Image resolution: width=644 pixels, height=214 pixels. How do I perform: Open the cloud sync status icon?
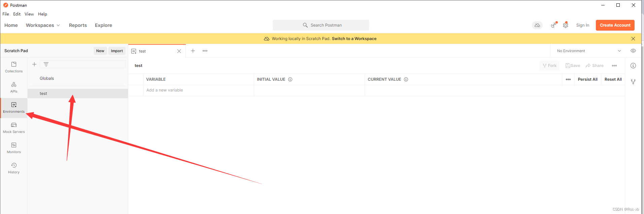coord(537,25)
